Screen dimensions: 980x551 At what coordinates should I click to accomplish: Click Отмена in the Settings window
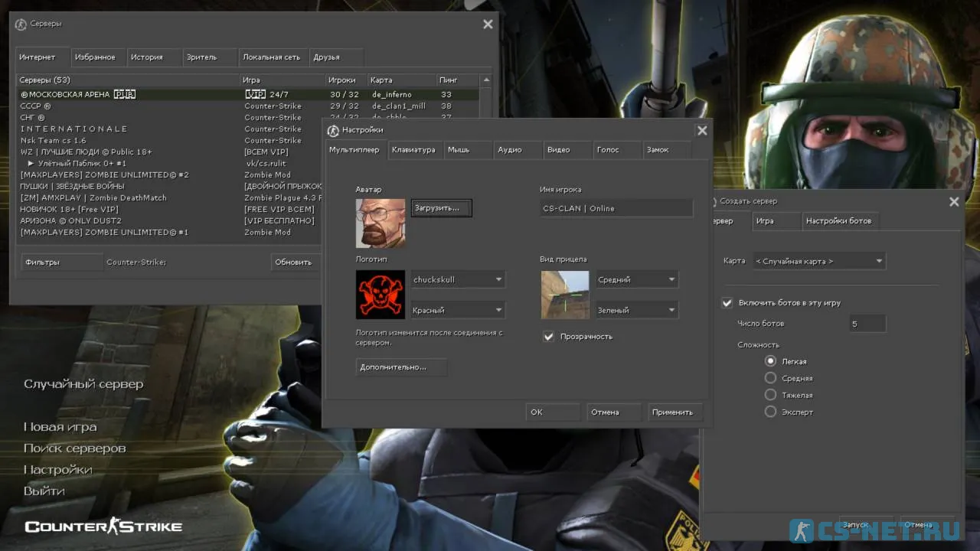click(x=614, y=412)
